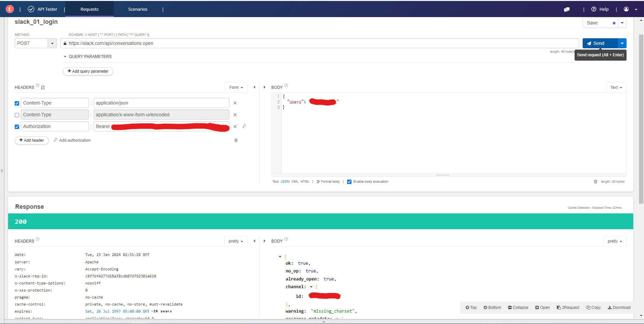Click the chat messages icon in top bar
Screen dimensions: 644x324
tap(567, 9)
